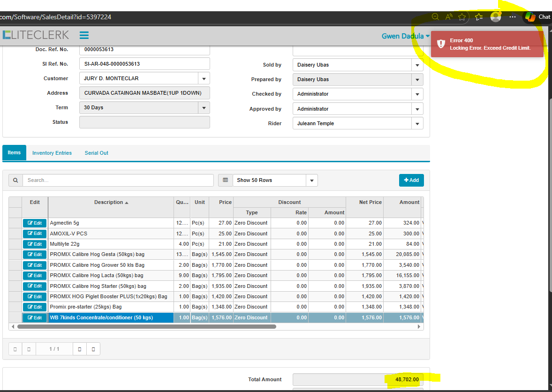Click the search magnifier icon in items grid
552x392 pixels.
coord(15,180)
